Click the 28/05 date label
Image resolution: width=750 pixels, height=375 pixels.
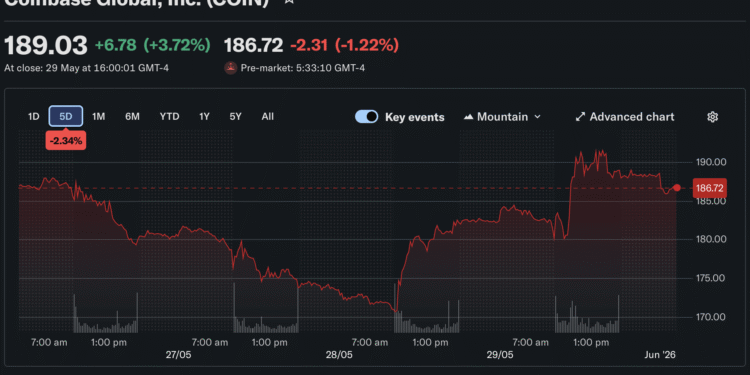[x=339, y=355]
